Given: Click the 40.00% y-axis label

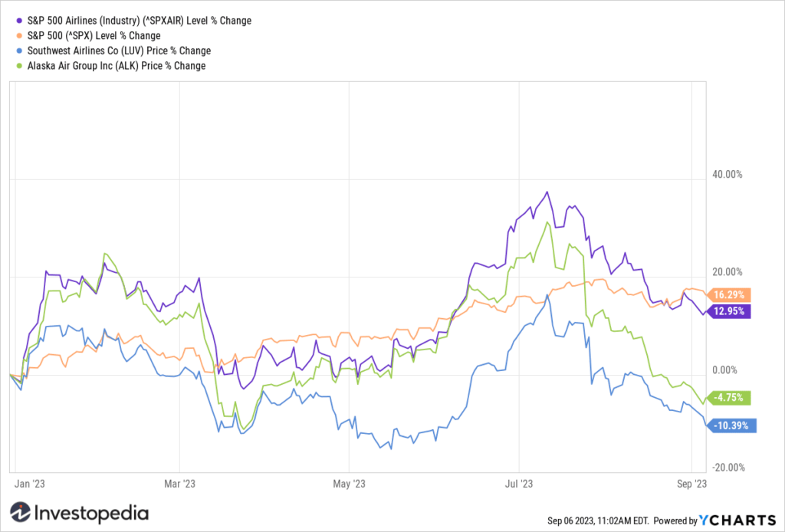Looking at the screenshot, I should point(728,175).
